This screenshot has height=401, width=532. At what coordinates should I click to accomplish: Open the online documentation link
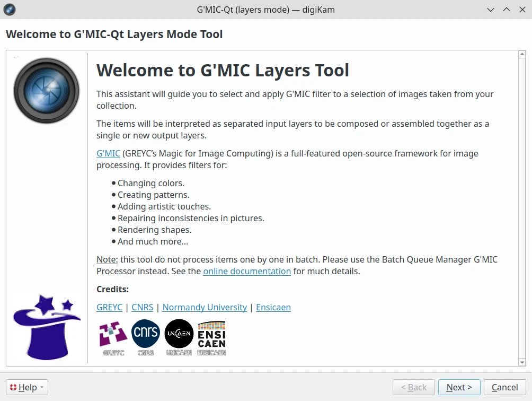[x=247, y=271]
